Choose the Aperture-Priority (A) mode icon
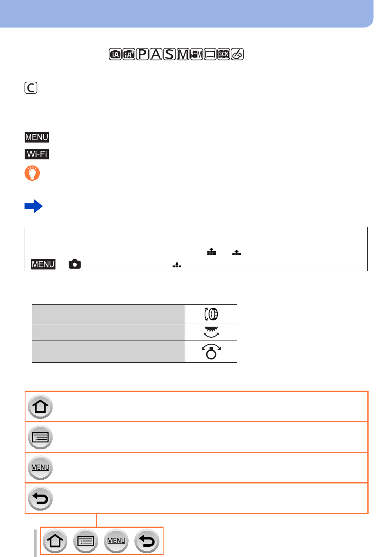Image resolution: width=392 pixels, height=557 pixels. pos(156,54)
